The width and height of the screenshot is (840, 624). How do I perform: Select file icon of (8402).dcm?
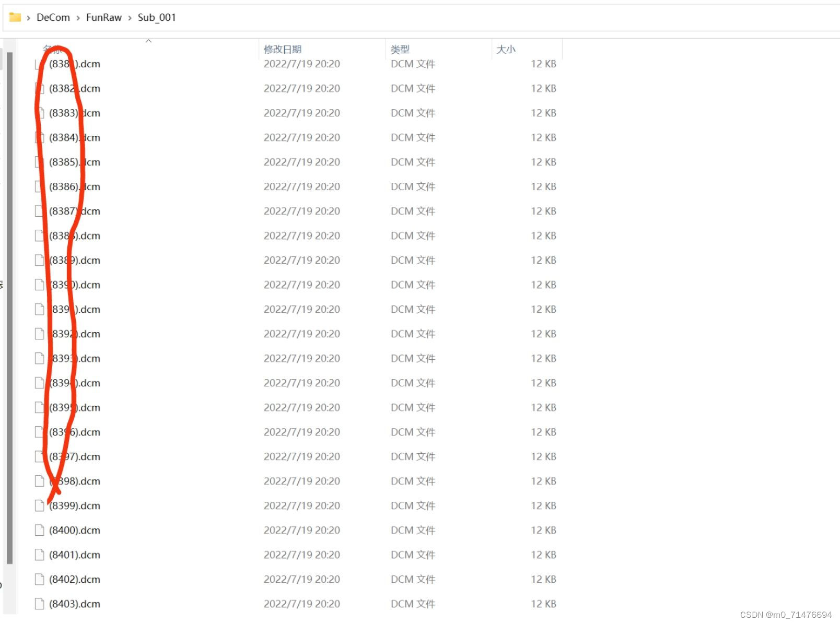pyautogui.click(x=39, y=579)
